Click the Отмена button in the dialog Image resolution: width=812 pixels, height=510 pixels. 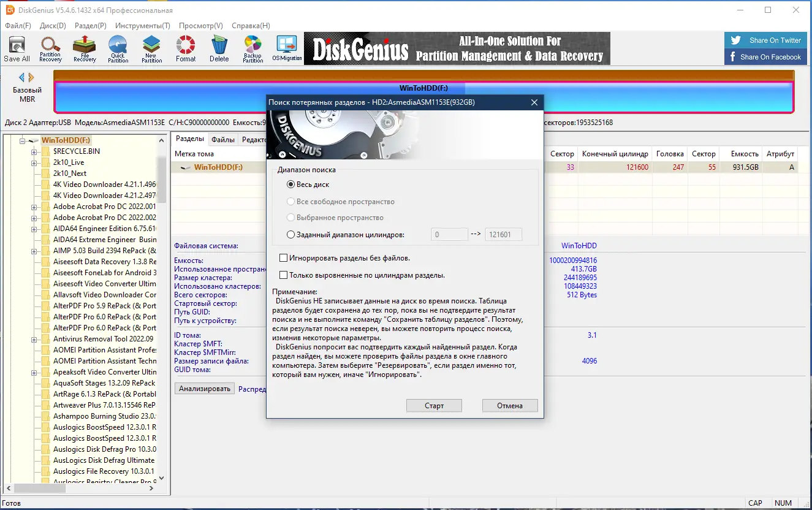(510, 406)
